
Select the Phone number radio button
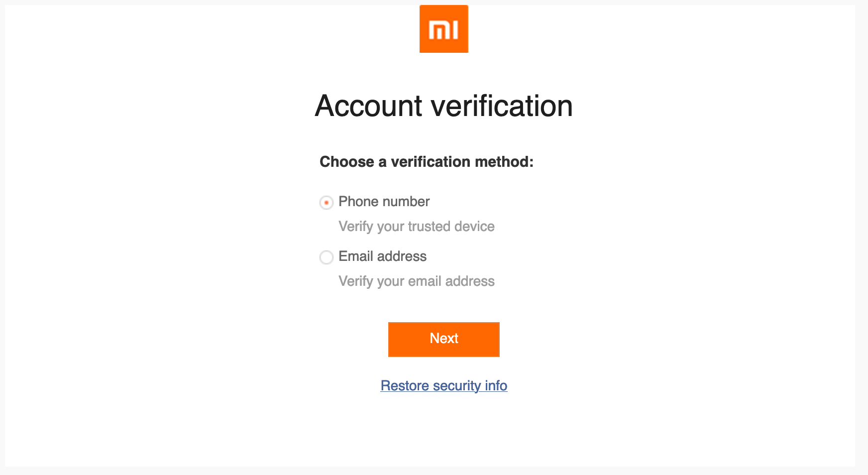pos(326,203)
